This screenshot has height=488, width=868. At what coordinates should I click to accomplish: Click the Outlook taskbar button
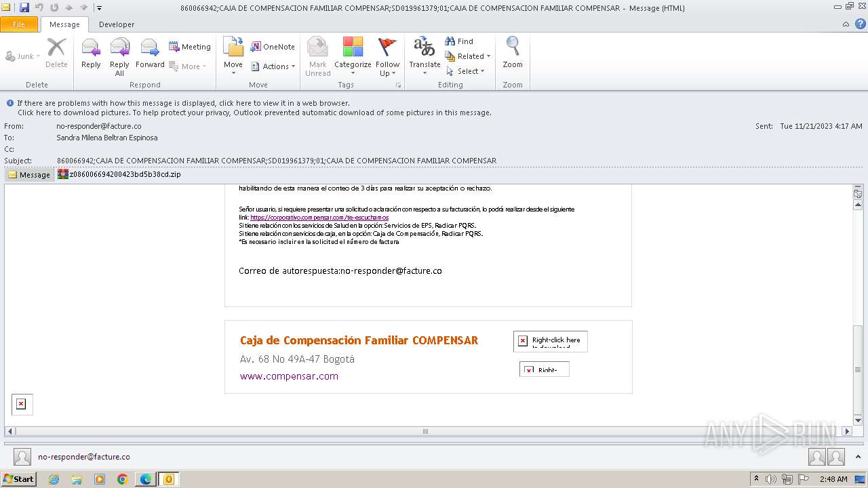(169, 479)
